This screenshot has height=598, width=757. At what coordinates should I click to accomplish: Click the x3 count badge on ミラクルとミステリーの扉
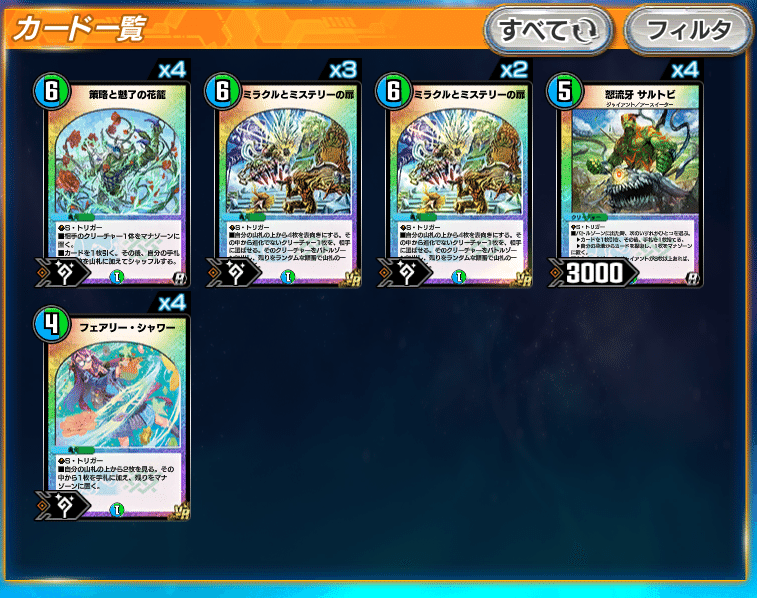(343, 70)
